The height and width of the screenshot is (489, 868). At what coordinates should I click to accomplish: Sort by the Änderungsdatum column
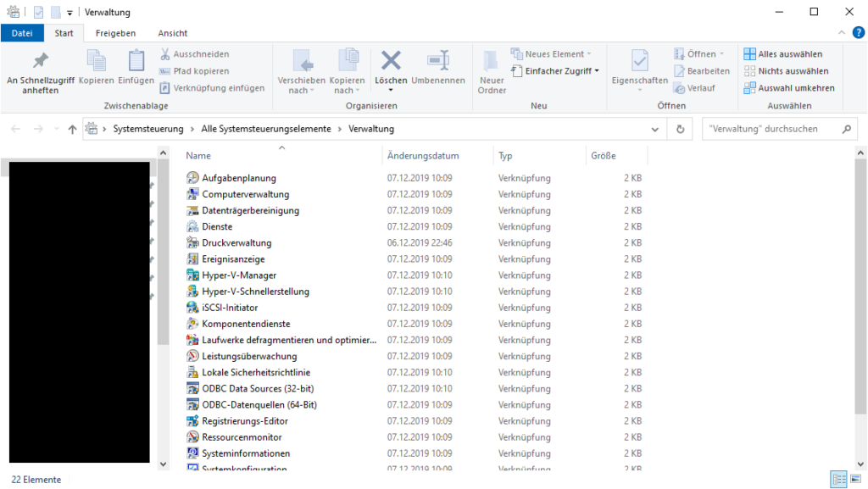coord(423,156)
